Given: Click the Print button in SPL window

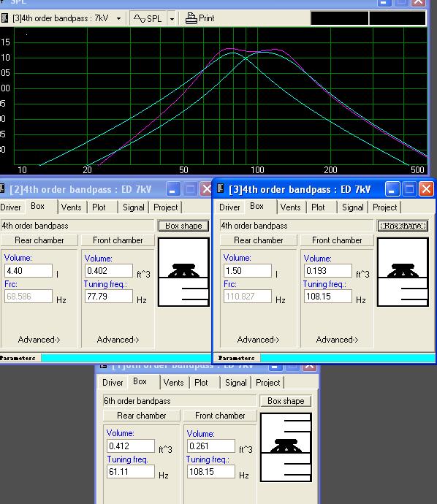Looking at the screenshot, I should (x=199, y=18).
